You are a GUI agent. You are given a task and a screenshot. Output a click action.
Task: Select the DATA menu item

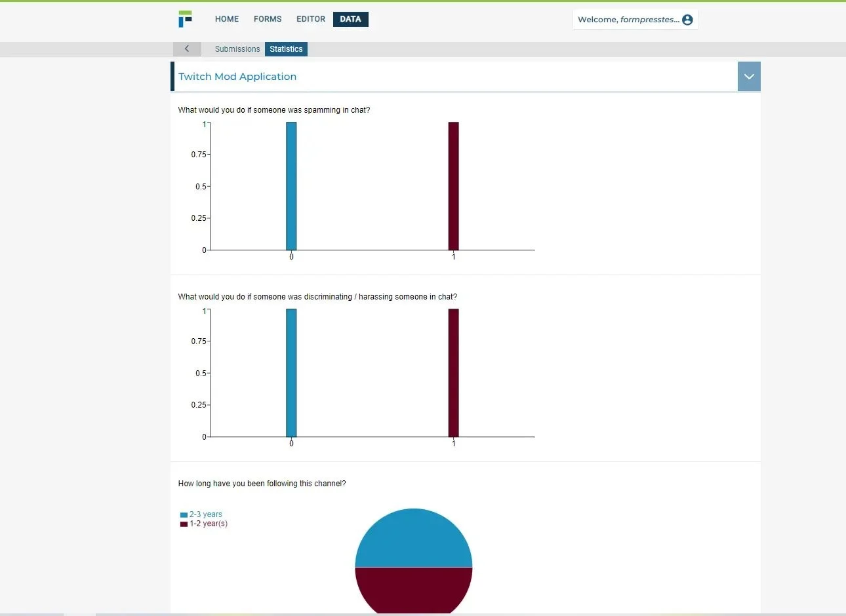coord(351,19)
